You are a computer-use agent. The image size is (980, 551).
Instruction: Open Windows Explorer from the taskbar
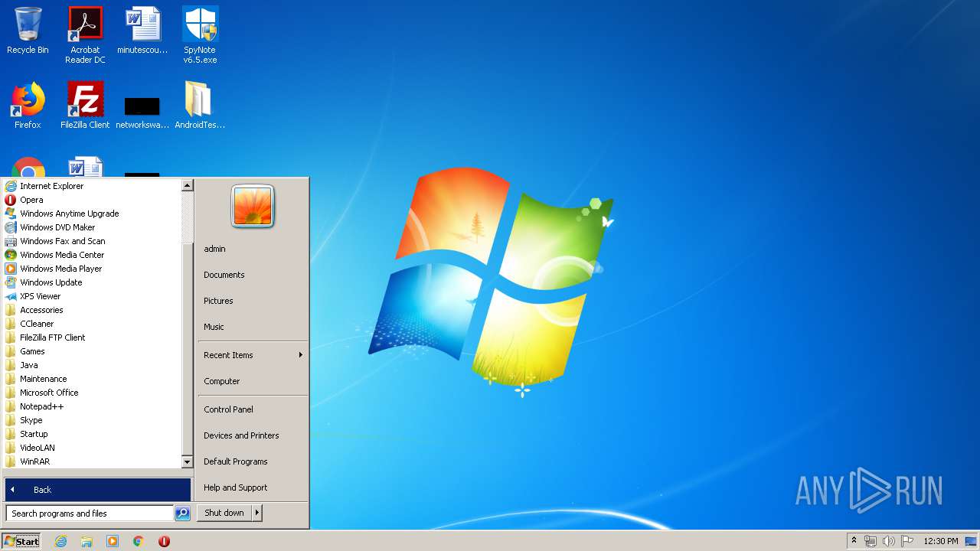pos(87,541)
